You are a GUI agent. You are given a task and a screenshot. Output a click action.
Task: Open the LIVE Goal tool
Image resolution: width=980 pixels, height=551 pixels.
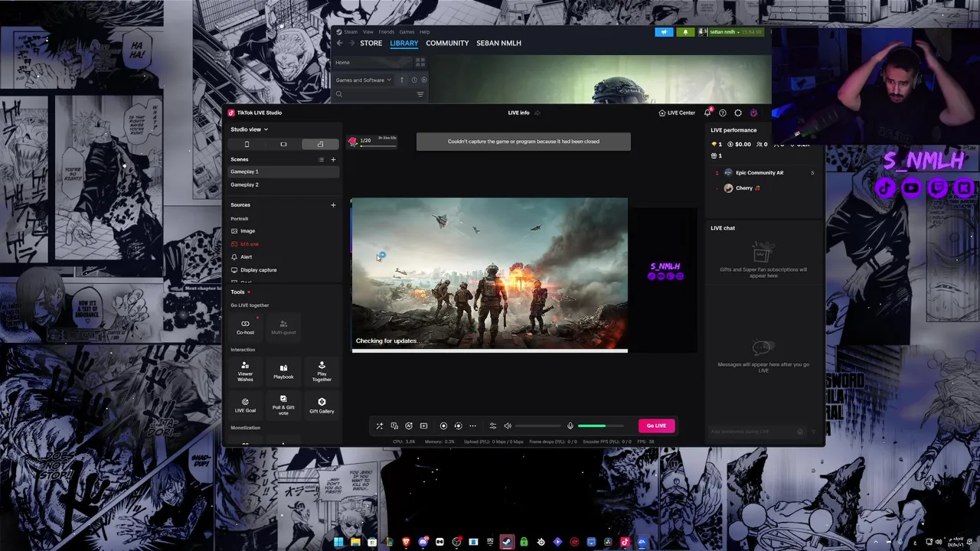click(245, 405)
